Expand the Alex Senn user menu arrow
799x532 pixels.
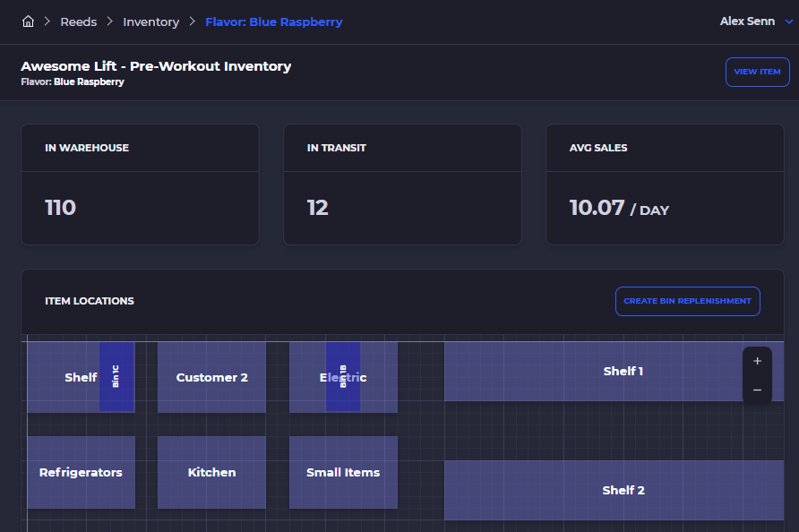[x=789, y=21]
